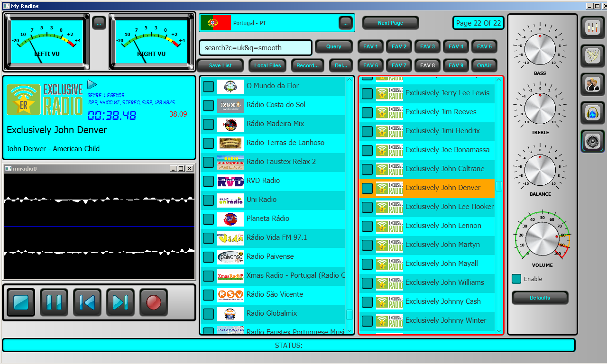Pause the current radio stream
The image size is (607, 364).
coord(54,302)
